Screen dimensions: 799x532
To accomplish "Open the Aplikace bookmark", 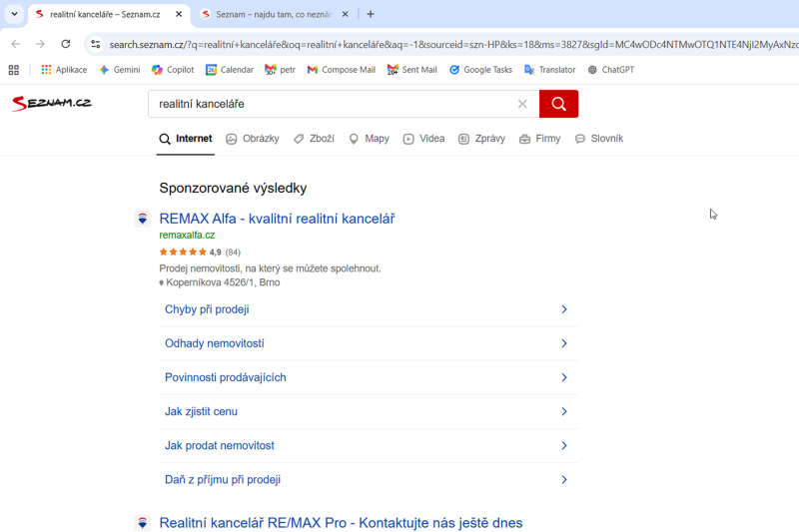I will click(x=64, y=70).
